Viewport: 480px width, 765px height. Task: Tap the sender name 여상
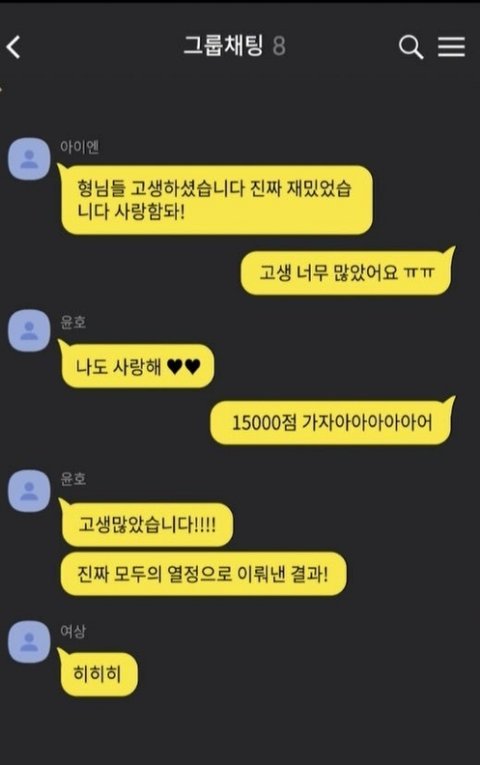[x=73, y=631]
